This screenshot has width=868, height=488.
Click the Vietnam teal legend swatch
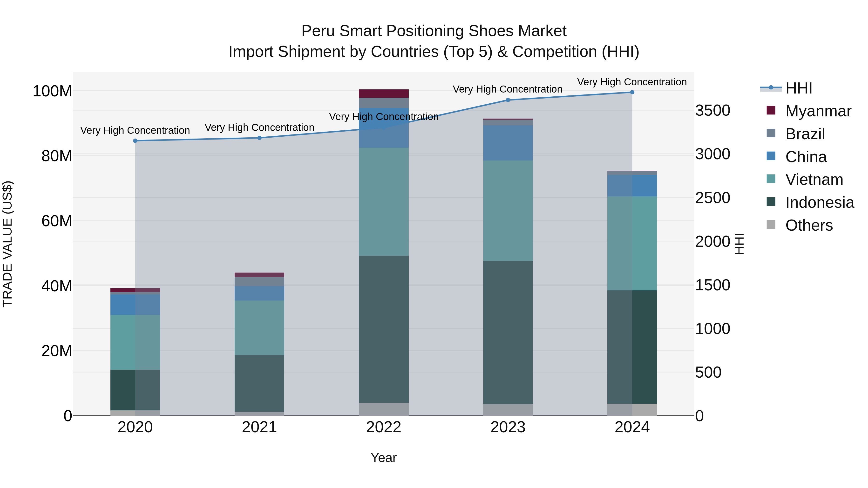pyautogui.click(x=771, y=179)
